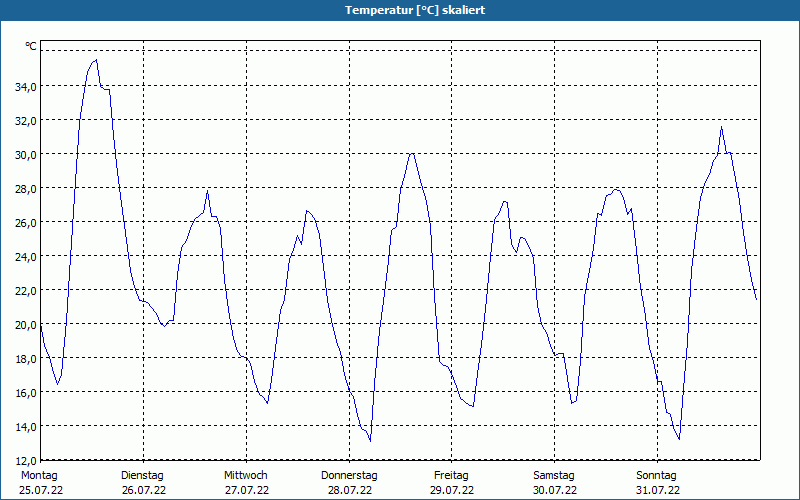
Task: Click the date 28.07.22
Action: coord(350,491)
